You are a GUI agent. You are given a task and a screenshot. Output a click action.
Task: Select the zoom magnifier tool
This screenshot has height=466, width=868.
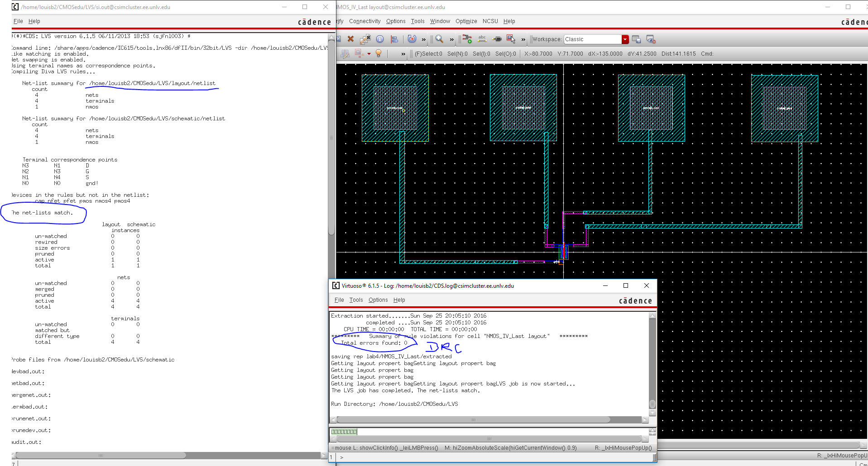click(439, 39)
